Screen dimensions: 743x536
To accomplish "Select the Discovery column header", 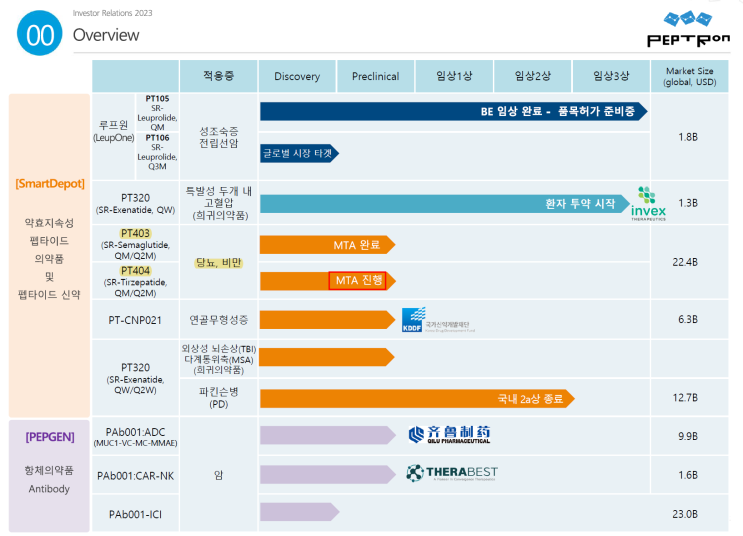I will [297, 76].
